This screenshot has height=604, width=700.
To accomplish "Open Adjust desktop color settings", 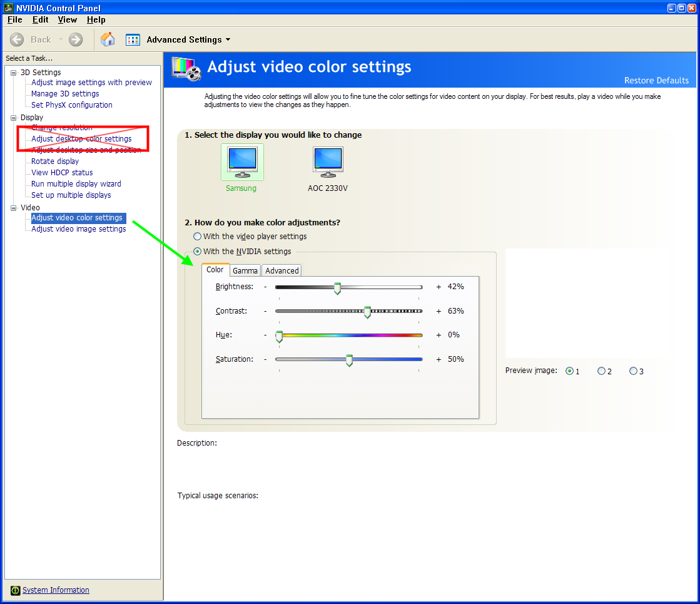I will click(x=81, y=139).
